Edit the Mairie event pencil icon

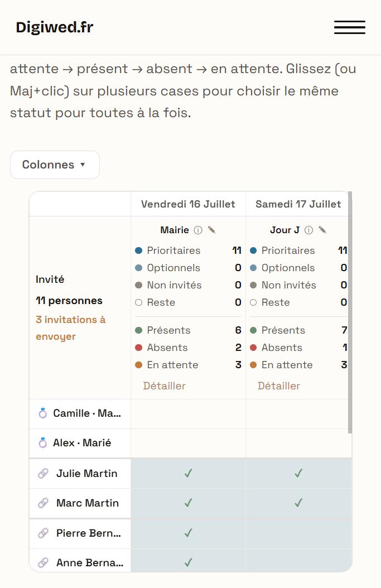click(211, 230)
